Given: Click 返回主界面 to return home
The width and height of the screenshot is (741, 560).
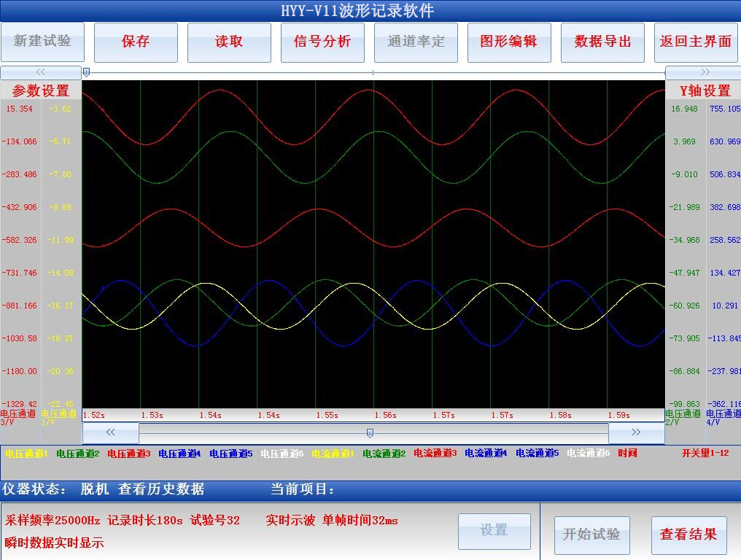Looking at the screenshot, I should point(696,42).
